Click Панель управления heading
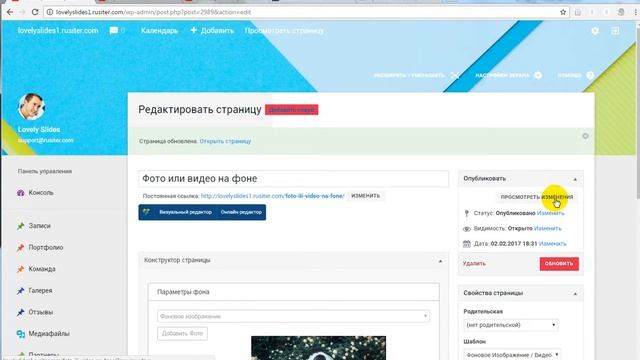 pos(45,171)
